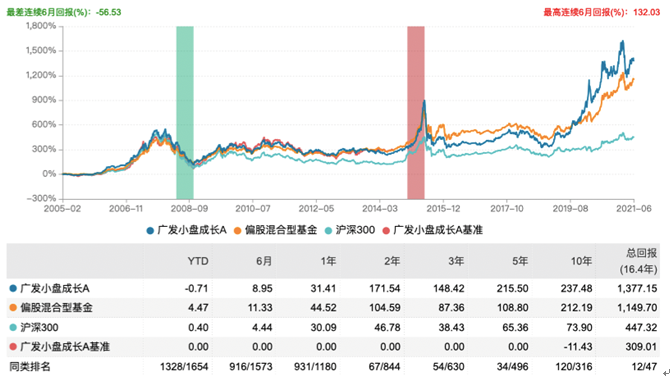672x380 pixels.
Task: Click the 3年 column header
Action: (x=456, y=261)
